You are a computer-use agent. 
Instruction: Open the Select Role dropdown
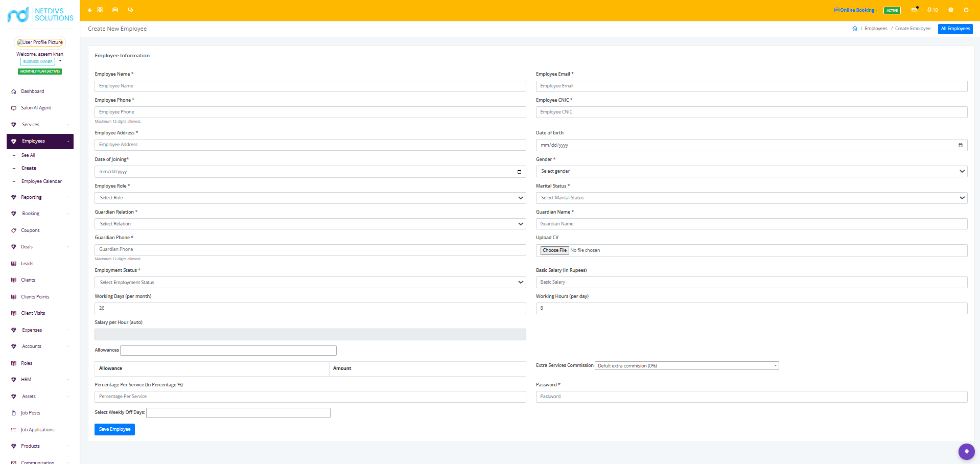[x=310, y=198]
